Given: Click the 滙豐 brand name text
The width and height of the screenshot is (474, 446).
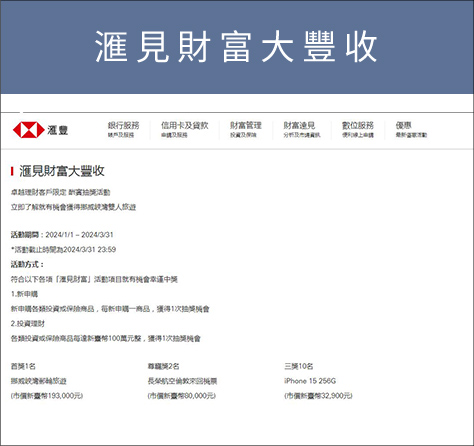Looking at the screenshot, I should 57,130.
